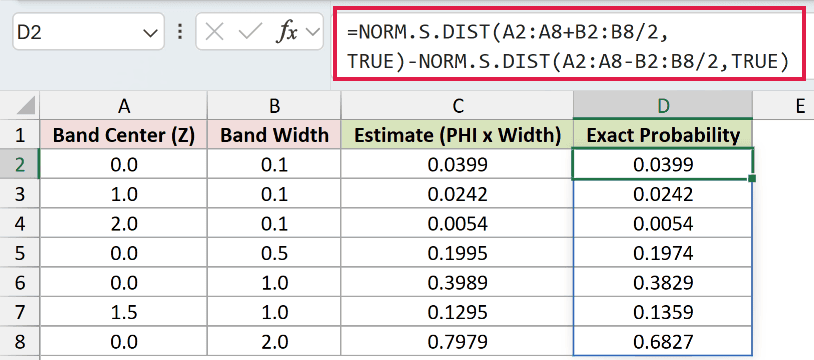Select column B header
The height and width of the screenshot is (360, 814).
click(x=274, y=105)
